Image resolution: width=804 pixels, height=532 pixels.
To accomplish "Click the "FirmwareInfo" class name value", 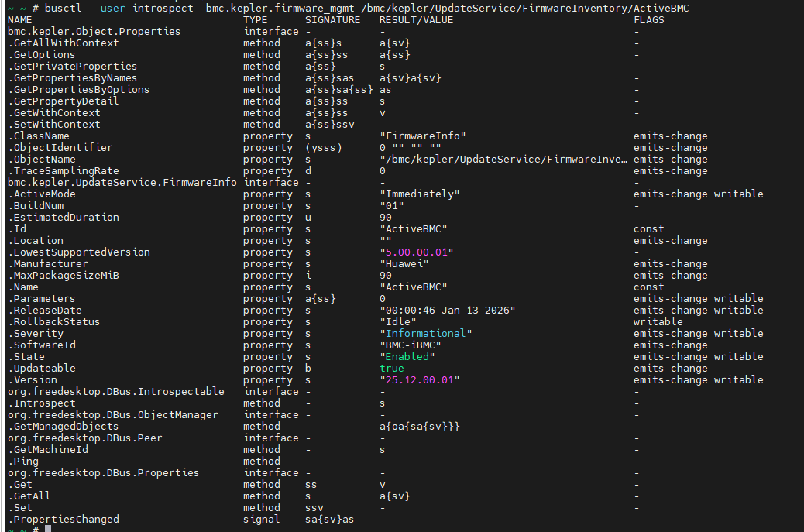I will point(423,136).
